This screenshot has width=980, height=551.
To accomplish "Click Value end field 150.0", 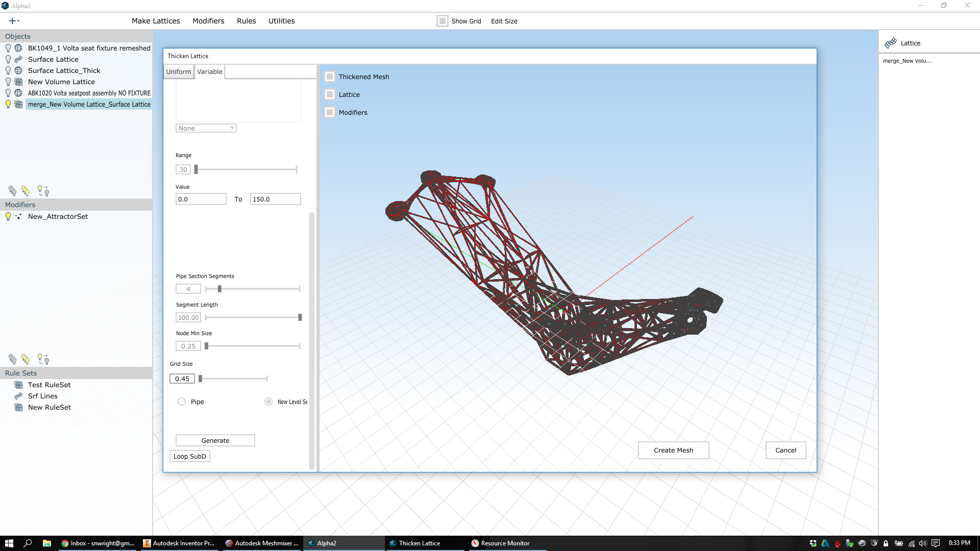I will [x=276, y=199].
